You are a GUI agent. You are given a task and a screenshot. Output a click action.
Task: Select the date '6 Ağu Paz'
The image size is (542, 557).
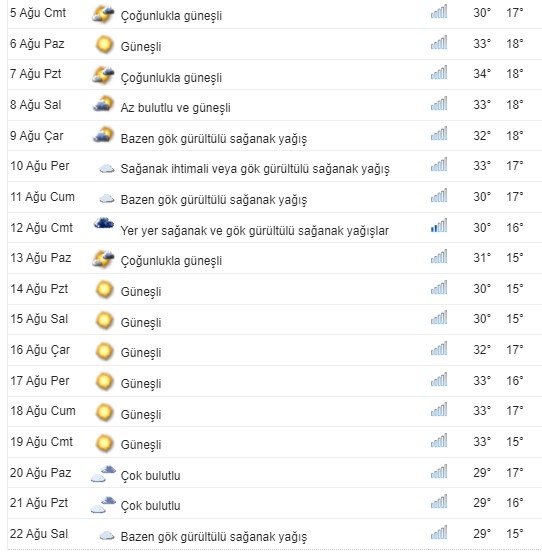pyautogui.click(x=37, y=44)
